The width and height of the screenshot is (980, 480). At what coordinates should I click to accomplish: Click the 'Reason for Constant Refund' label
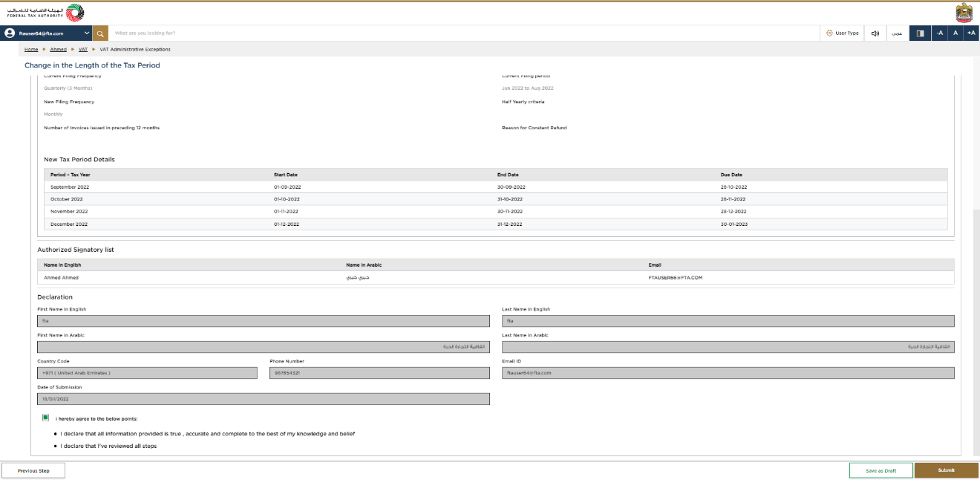click(x=535, y=128)
